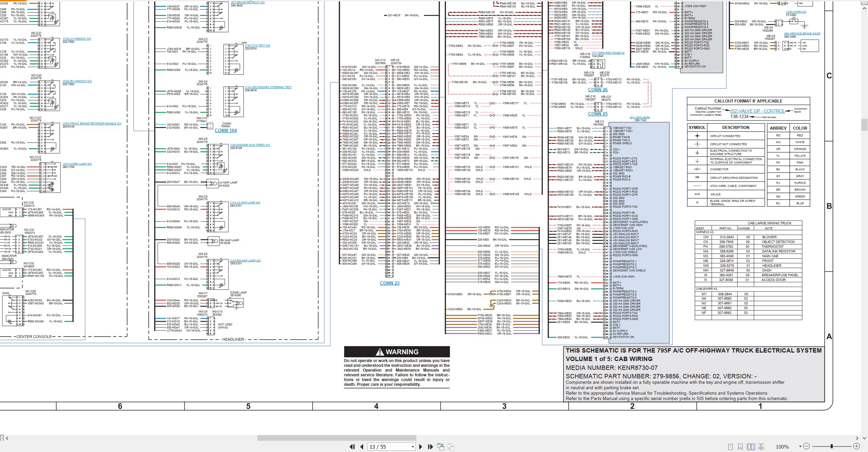Click part number 360-4090 in harness table

[x=726, y=256]
